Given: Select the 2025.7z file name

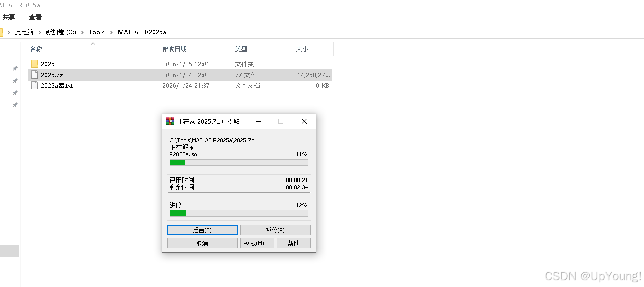Looking at the screenshot, I should point(52,75).
